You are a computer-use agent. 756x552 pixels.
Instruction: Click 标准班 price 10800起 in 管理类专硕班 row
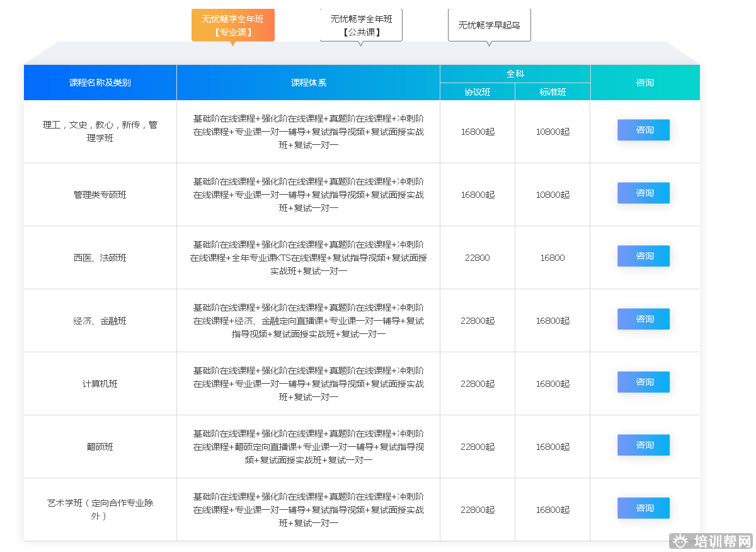click(x=553, y=195)
